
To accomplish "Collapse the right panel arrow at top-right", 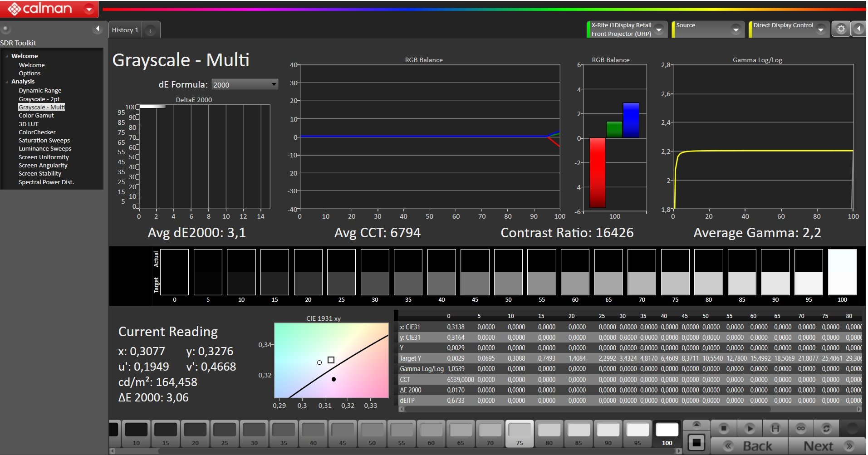I will (858, 29).
